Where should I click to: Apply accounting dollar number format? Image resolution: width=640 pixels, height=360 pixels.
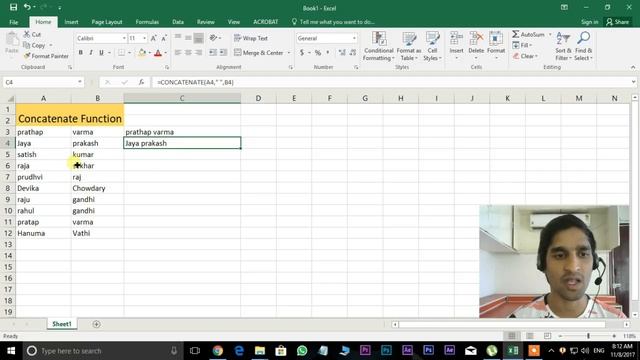click(x=302, y=53)
